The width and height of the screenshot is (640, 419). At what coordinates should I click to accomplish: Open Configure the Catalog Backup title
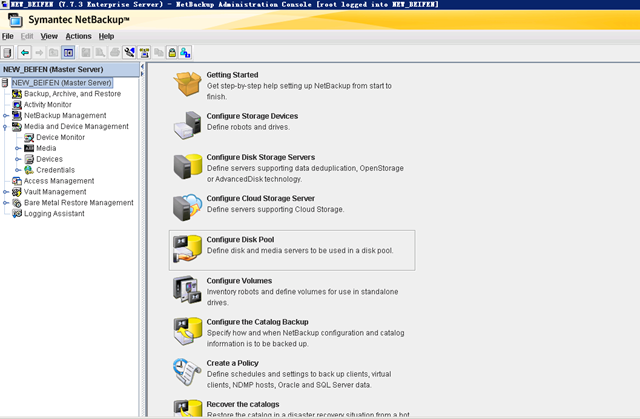click(x=258, y=322)
